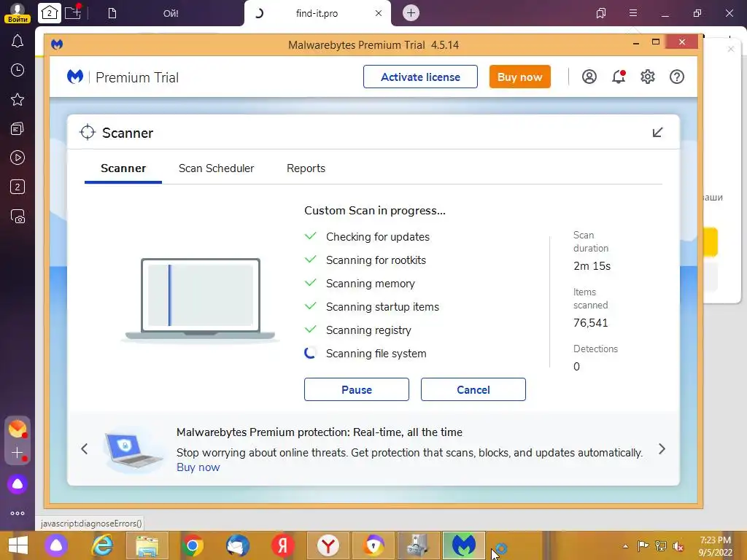This screenshot has height=560, width=747.
Task: Open browser notifications bell in sidebar
Action: point(18,42)
